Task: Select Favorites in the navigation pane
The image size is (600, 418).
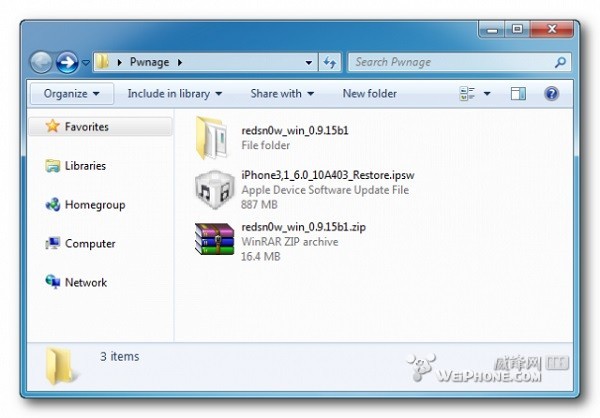Action: [x=101, y=127]
